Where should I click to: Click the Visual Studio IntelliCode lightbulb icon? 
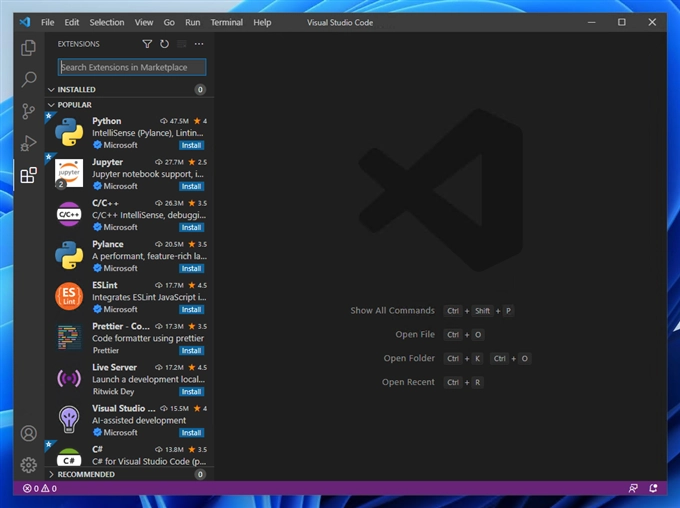coord(69,420)
